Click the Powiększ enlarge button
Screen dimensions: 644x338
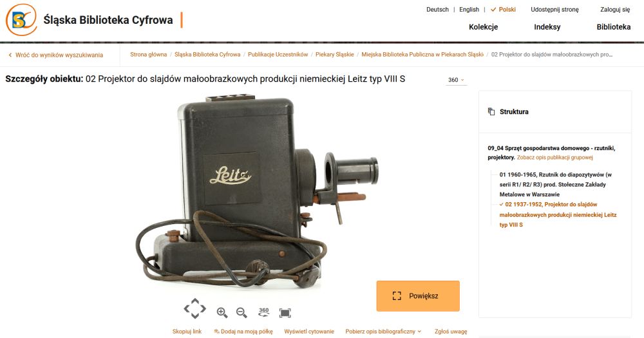click(418, 296)
